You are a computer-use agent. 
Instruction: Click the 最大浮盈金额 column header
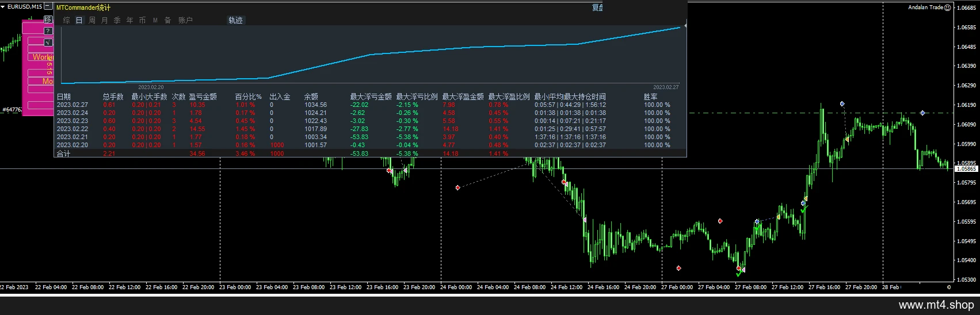point(463,97)
